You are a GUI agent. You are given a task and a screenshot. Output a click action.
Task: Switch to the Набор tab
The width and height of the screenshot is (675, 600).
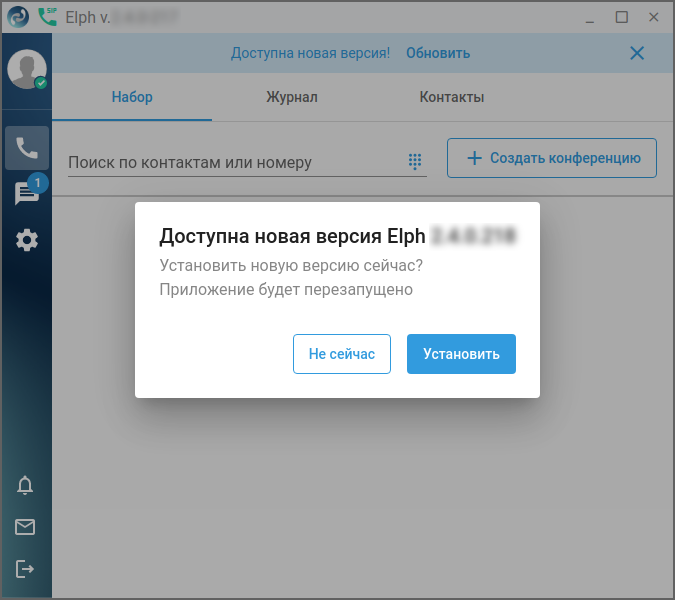pyautogui.click(x=132, y=97)
